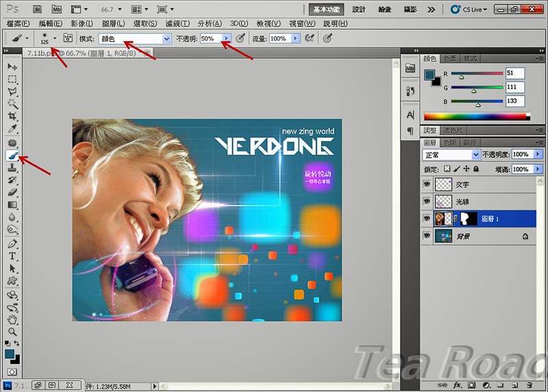
Task: Click the color spectrum ramp
Action: click(477, 116)
